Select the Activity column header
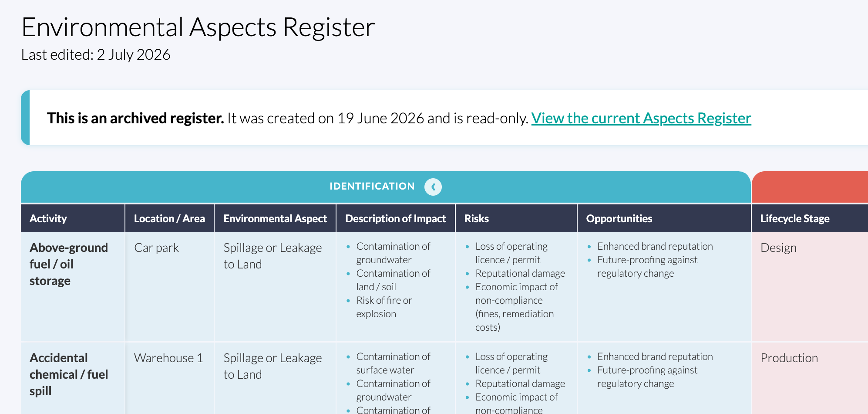This screenshot has height=414, width=868. tap(48, 218)
